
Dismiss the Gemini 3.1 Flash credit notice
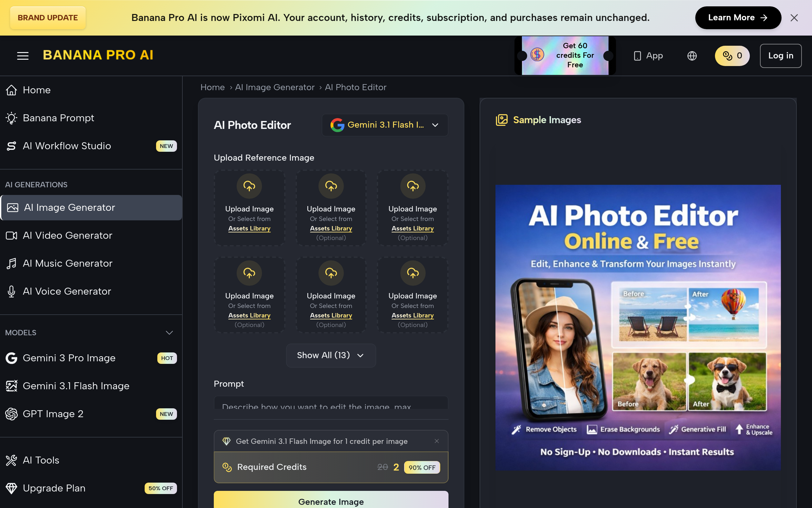tap(436, 441)
